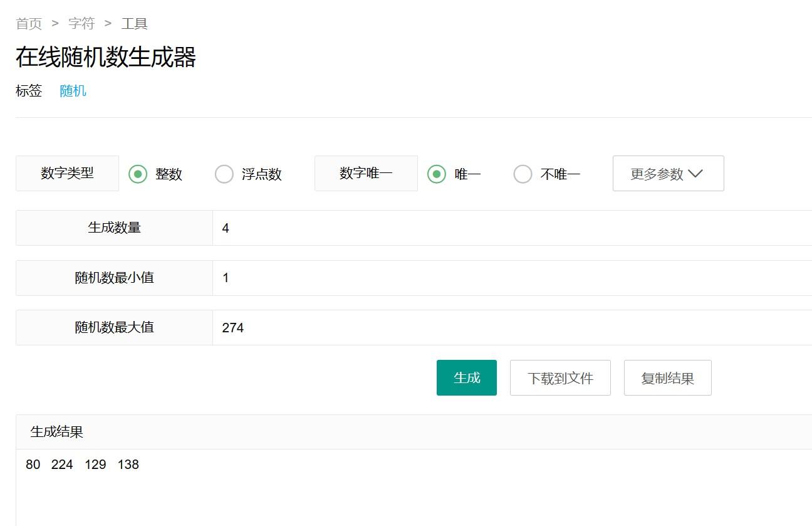The width and height of the screenshot is (812, 526).
Task: Click the 随机数最大值 field showing 274
Action: point(511,327)
